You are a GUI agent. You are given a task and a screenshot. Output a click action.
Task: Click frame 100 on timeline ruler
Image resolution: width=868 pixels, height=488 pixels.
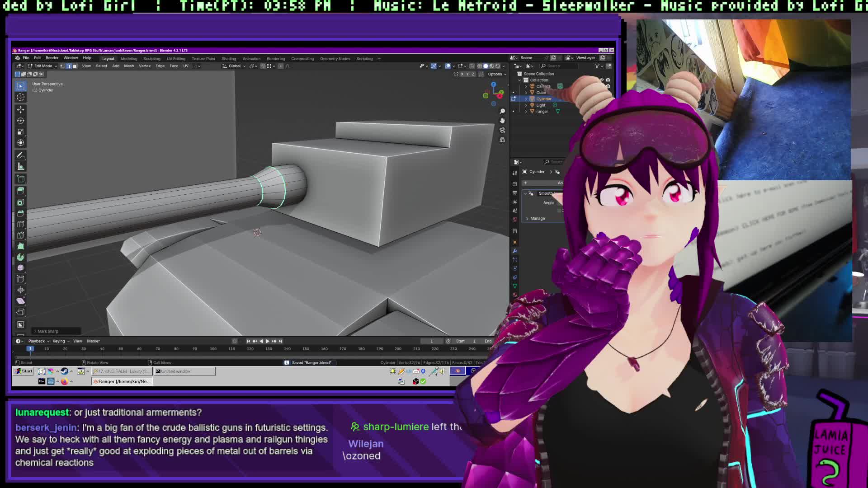point(213,349)
